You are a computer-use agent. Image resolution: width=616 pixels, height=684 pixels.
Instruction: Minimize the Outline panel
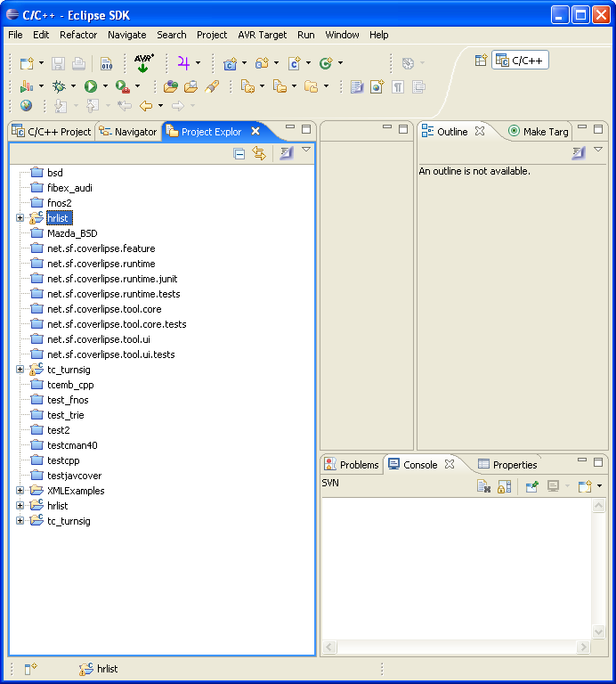coord(582,127)
